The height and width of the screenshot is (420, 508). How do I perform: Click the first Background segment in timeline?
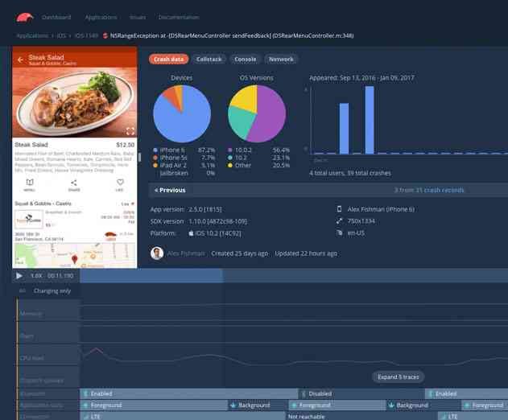258,405
